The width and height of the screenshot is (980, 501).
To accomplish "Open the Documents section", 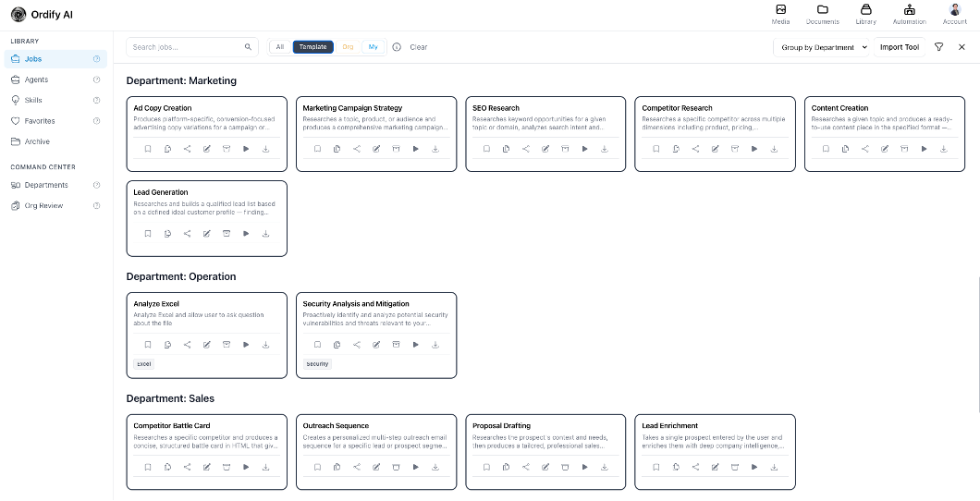I will click(x=823, y=15).
